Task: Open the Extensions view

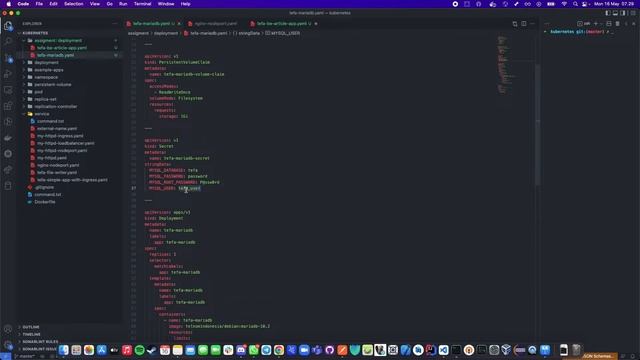Action: (x=8, y=106)
